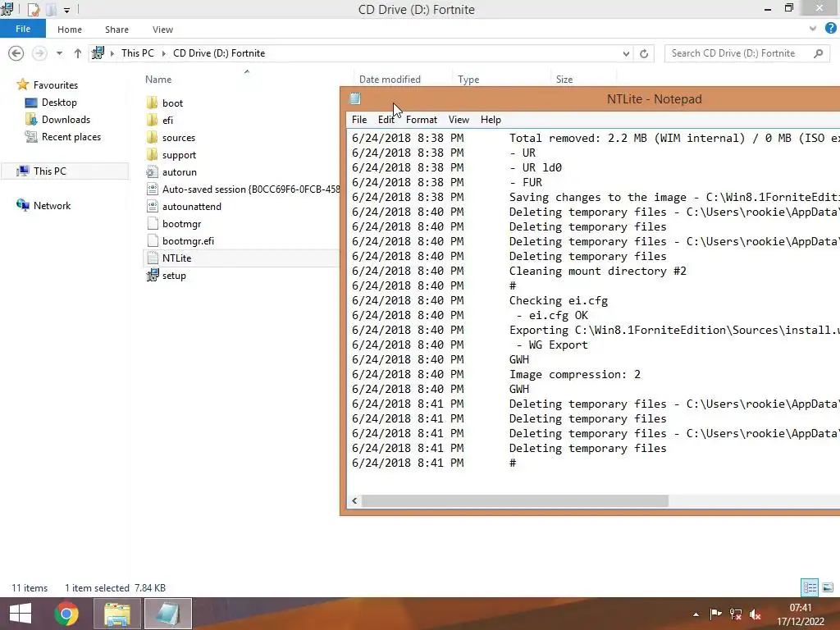
Task: Click This PC in the address bar
Action: click(137, 53)
